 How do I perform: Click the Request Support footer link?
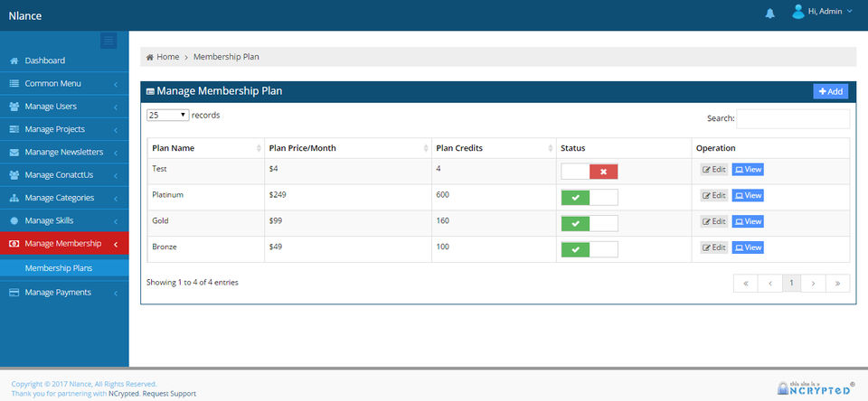coord(169,394)
